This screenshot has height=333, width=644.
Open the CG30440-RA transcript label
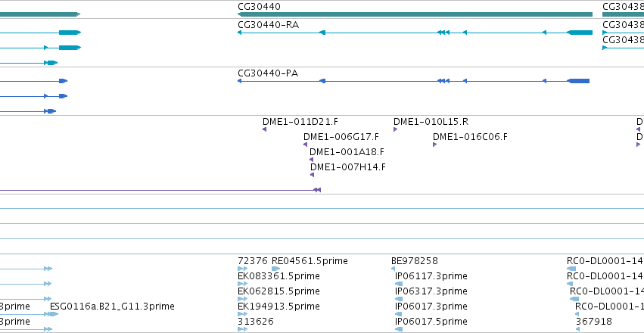pyautogui.click(x=268, y=25)
